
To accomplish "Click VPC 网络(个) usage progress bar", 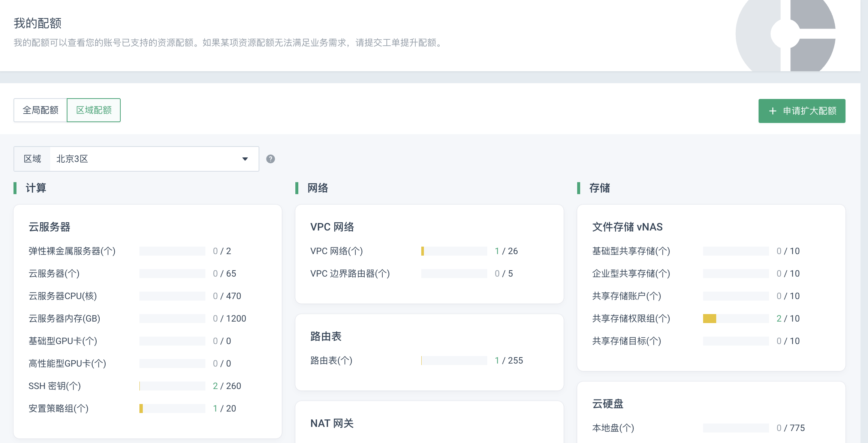I will pyautogui.click(x=453, y=251).
